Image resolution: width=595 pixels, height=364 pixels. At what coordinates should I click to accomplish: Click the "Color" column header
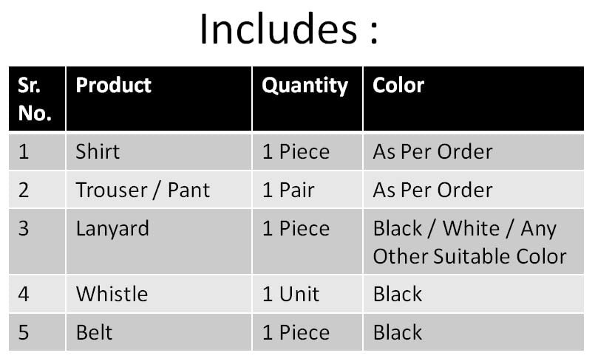click(x=398, y=86)
